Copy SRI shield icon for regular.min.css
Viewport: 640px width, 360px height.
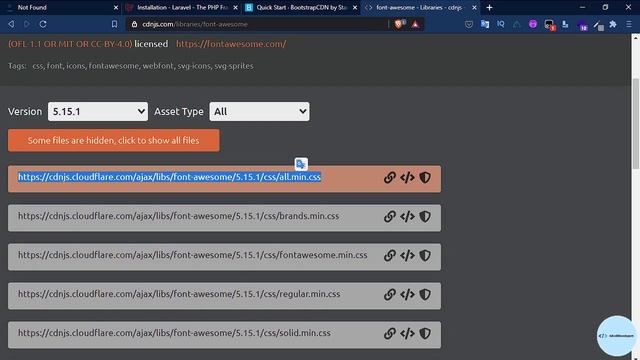(425, 294)
